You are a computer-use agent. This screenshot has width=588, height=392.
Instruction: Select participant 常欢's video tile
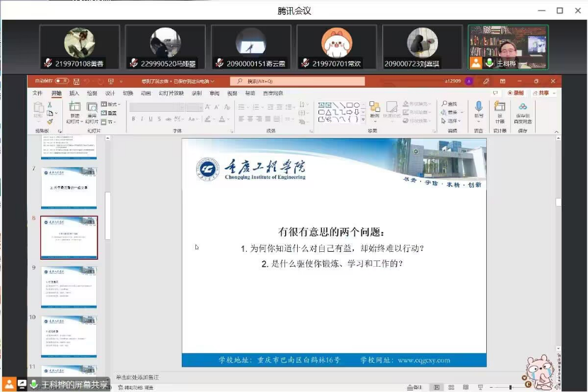point(337,47)
